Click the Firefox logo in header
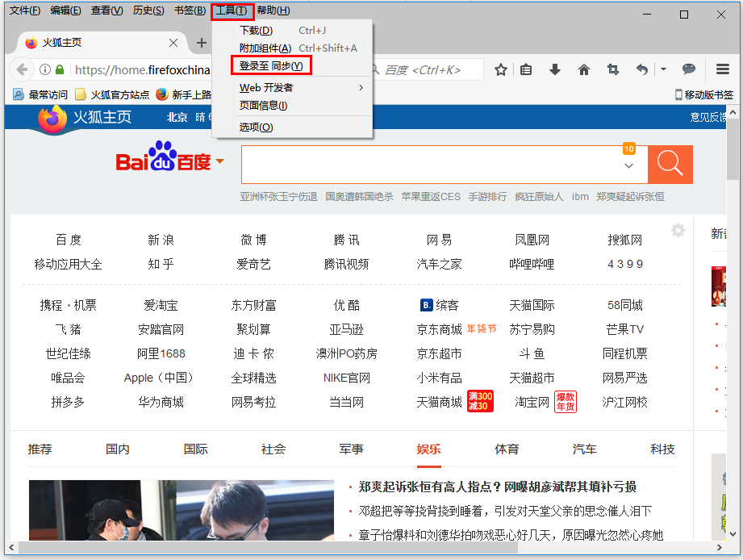Screen dimensions: 743x560 [x=52, y=119]
